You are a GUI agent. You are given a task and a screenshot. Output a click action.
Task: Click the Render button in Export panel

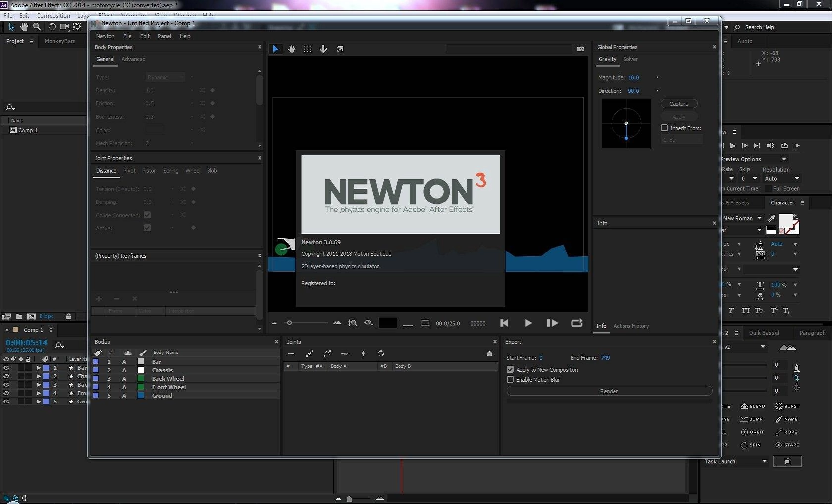coord(609,391)
